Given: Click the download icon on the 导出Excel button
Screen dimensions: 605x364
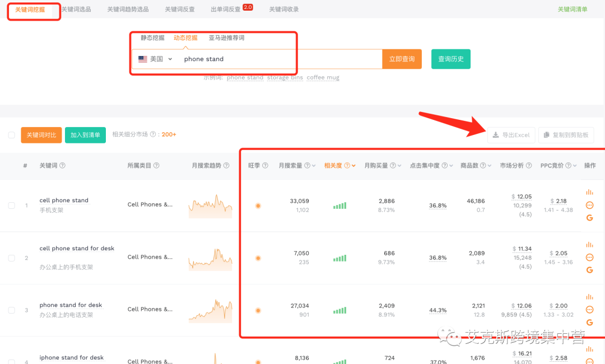Looking at the screenshot, I should pos(495,134).
